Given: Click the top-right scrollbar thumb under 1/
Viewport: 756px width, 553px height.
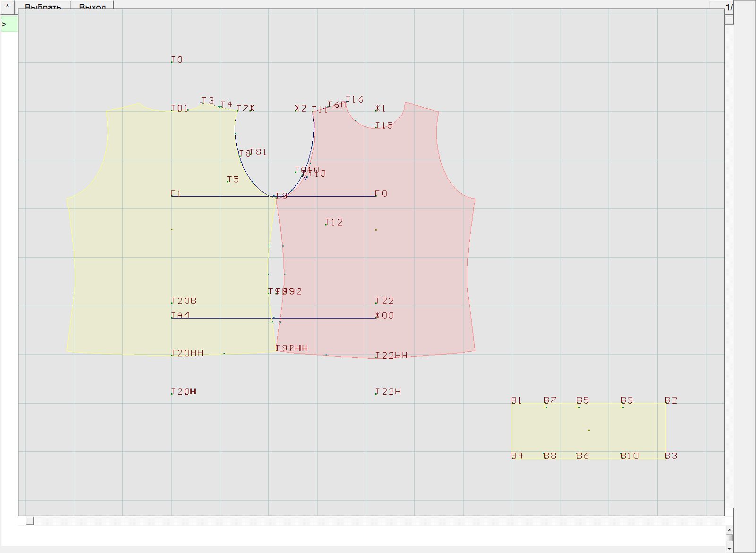Looking at the screenshot, I should point(730,20).
